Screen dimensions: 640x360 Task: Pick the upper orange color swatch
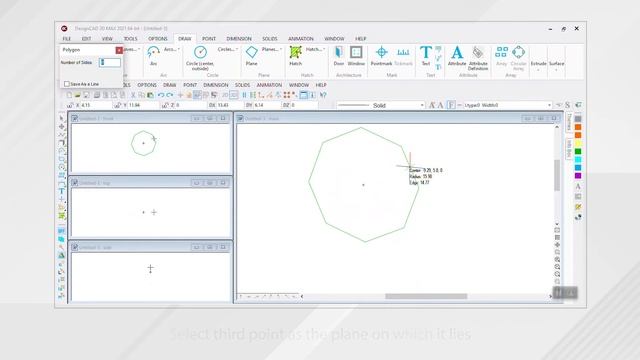click(x=578, y=127)
